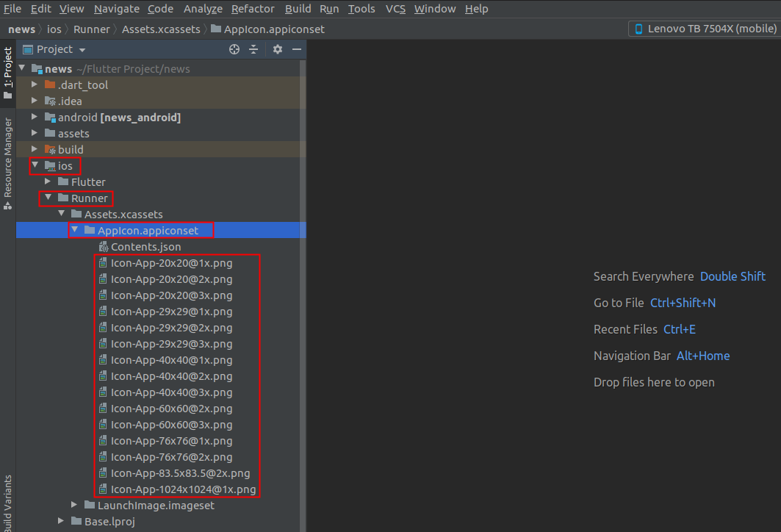781x532 pixels.
Task: Collapse the AppIcon.appiconset folder
Action: [x=74, y=231]
